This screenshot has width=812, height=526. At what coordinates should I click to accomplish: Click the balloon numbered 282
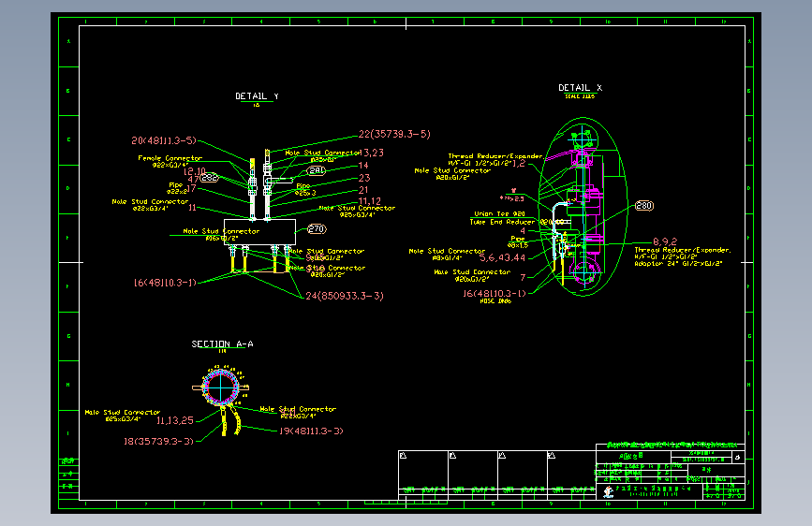pyautogui.click(x=209, y=178)
